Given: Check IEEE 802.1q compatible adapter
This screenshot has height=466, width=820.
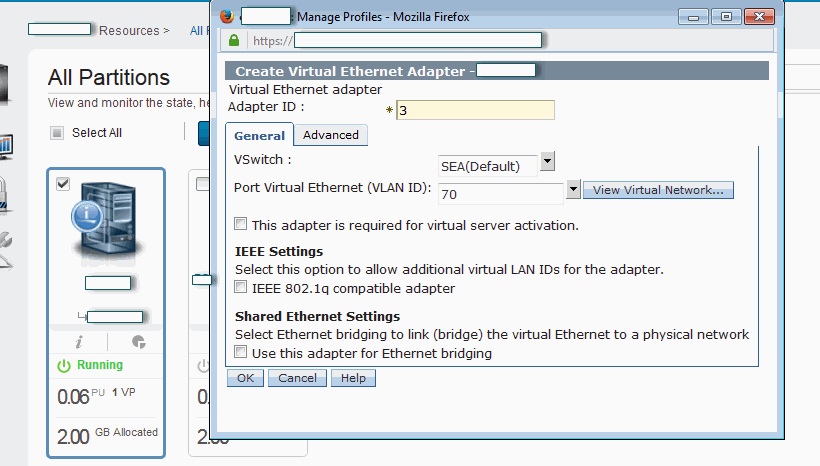Looking at the screenshot, I should coord(241,288).
